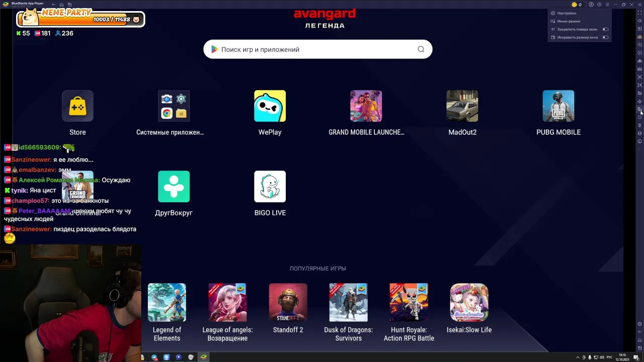This screenshot has width=644, height=362.
Task: Open League of angels: Возвращение tile
Action: pyautogui.click(x=227, y=302)
